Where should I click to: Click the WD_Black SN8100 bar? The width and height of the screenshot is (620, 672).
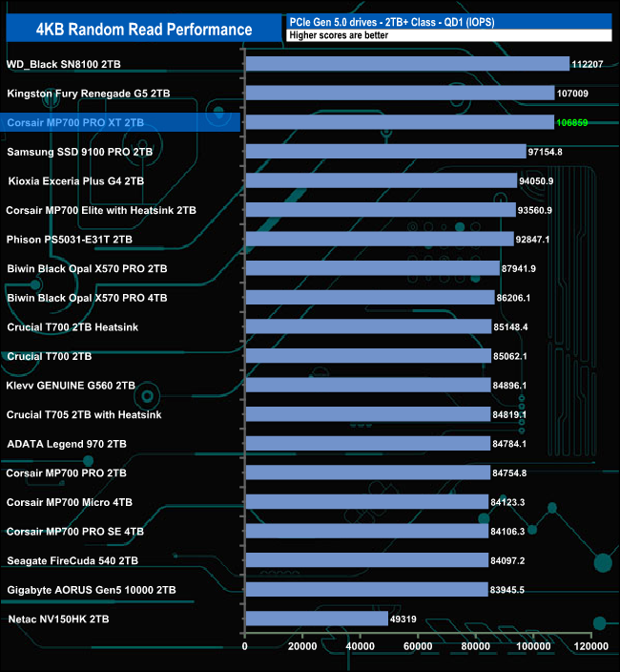pyautogui.click(x=407, y=64)
